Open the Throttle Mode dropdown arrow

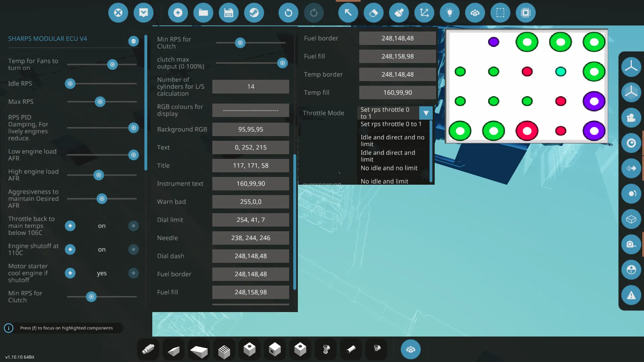pos(426,113)
